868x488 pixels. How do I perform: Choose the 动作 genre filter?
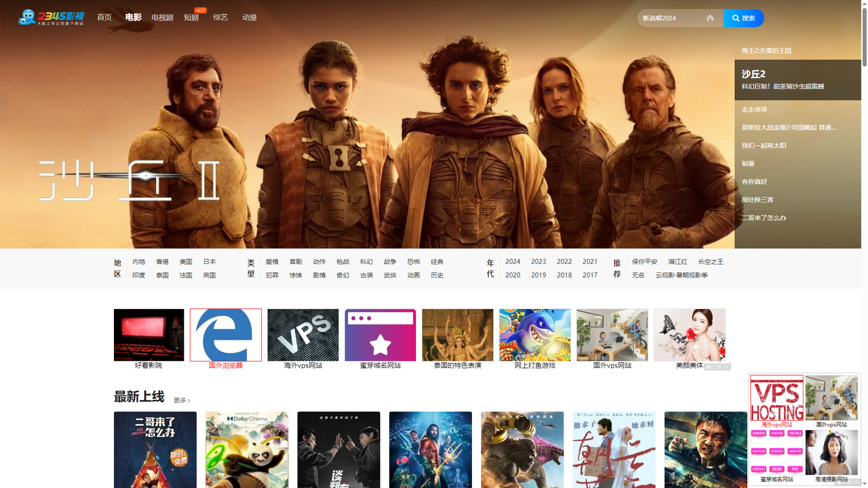pyautogui.click(x=319, y=262)
